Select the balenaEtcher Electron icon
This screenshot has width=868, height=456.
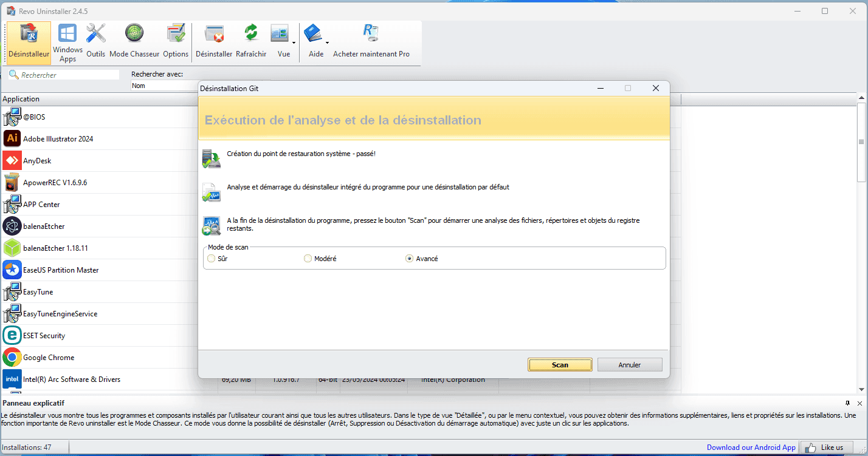(x=12, y=226)
